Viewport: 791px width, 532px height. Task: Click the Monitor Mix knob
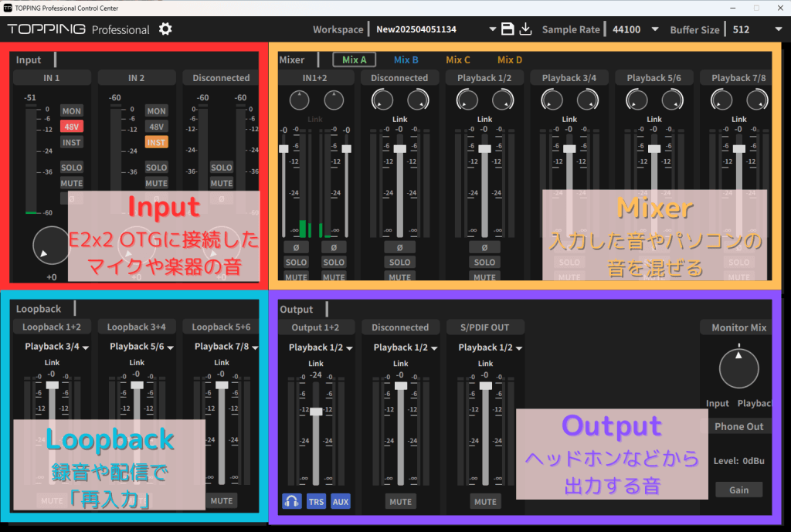pos(739,368)
